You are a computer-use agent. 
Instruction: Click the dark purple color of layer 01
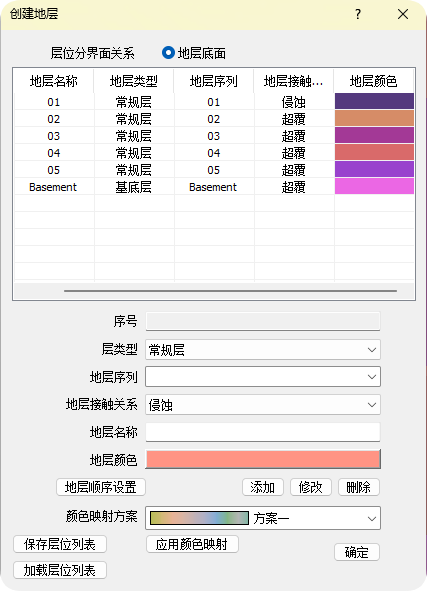click(x=374, y=101)
